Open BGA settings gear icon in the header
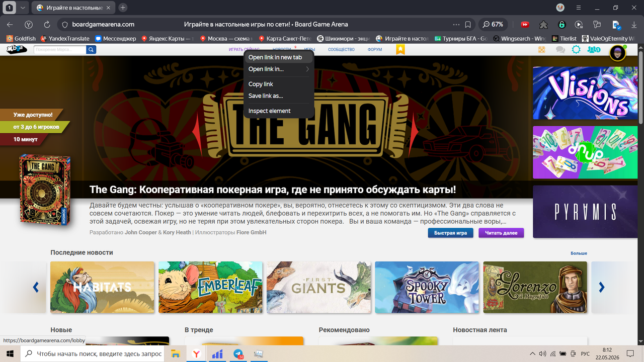 [576, 49]
